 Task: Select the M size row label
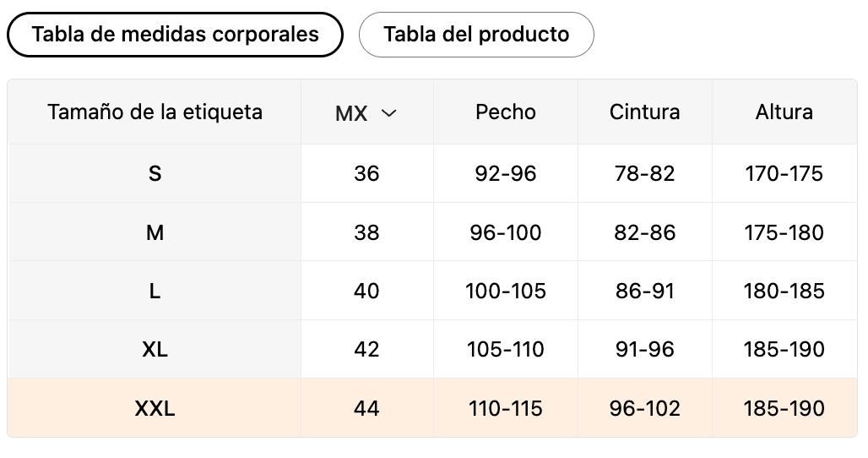coord(155,232)
